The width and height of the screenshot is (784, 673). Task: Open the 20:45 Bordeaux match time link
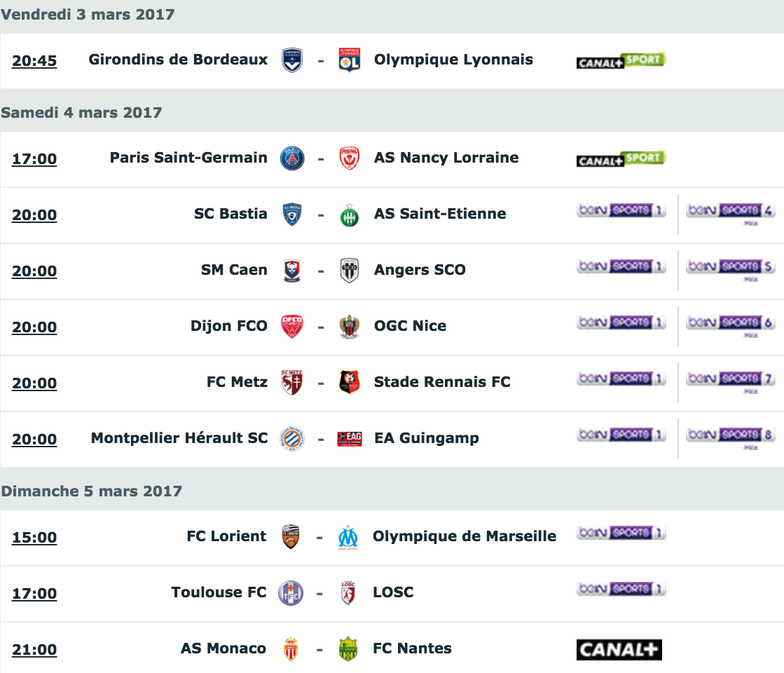pos(34,60)
